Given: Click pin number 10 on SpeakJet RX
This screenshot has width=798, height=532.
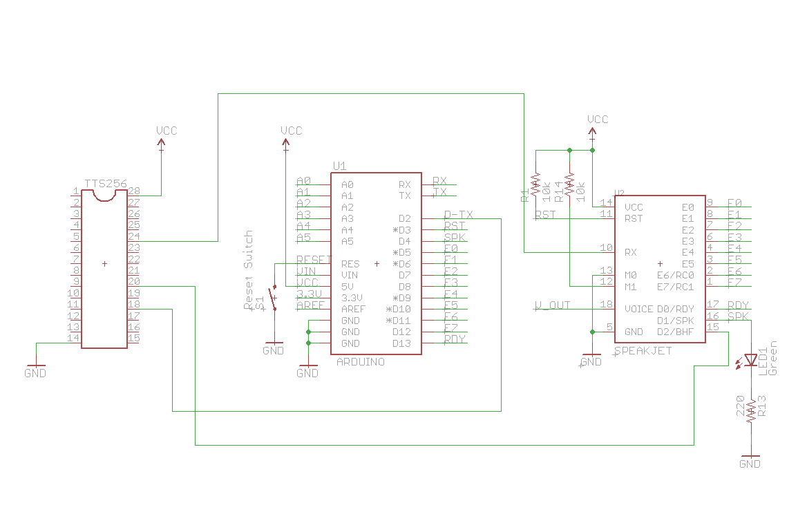Looking at the screenshot, I should coord(606,248).
